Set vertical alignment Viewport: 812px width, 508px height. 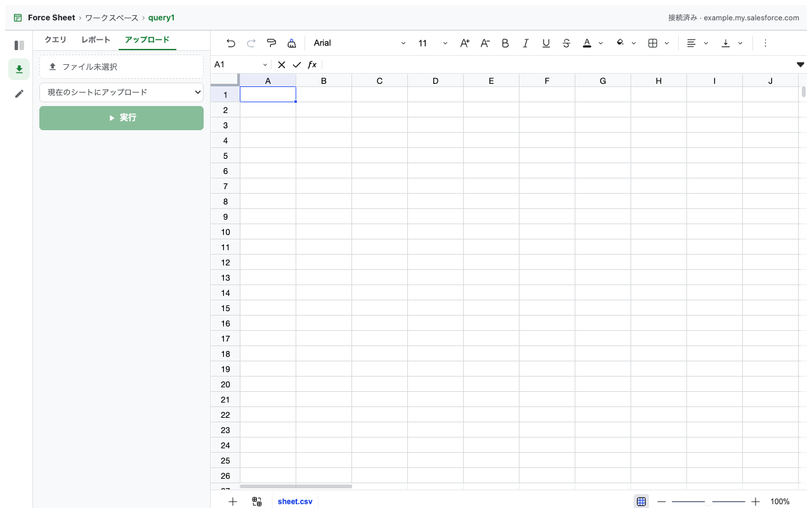(x=726, y=43)
